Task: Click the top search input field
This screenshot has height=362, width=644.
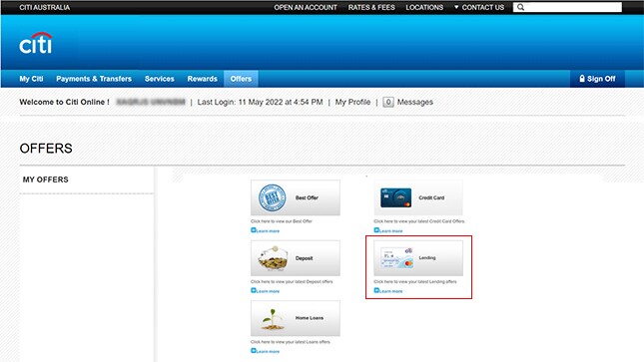Action: click(567, 7)
